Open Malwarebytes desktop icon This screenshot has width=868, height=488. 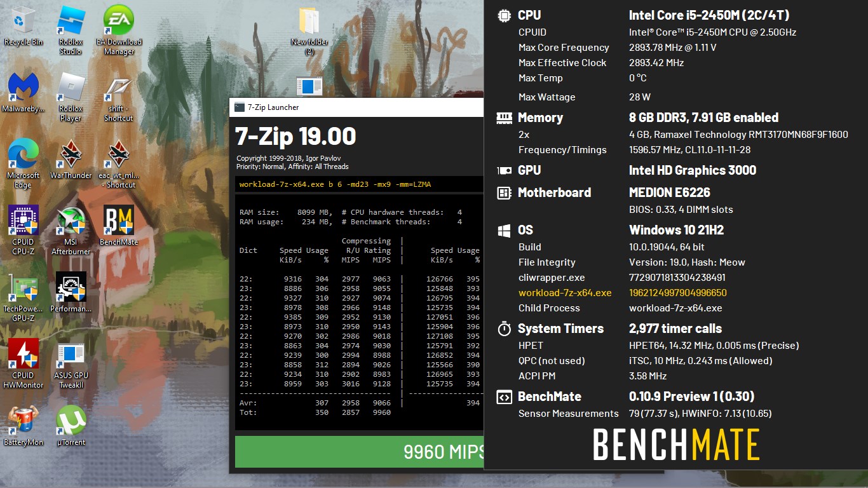pos(24,93)
